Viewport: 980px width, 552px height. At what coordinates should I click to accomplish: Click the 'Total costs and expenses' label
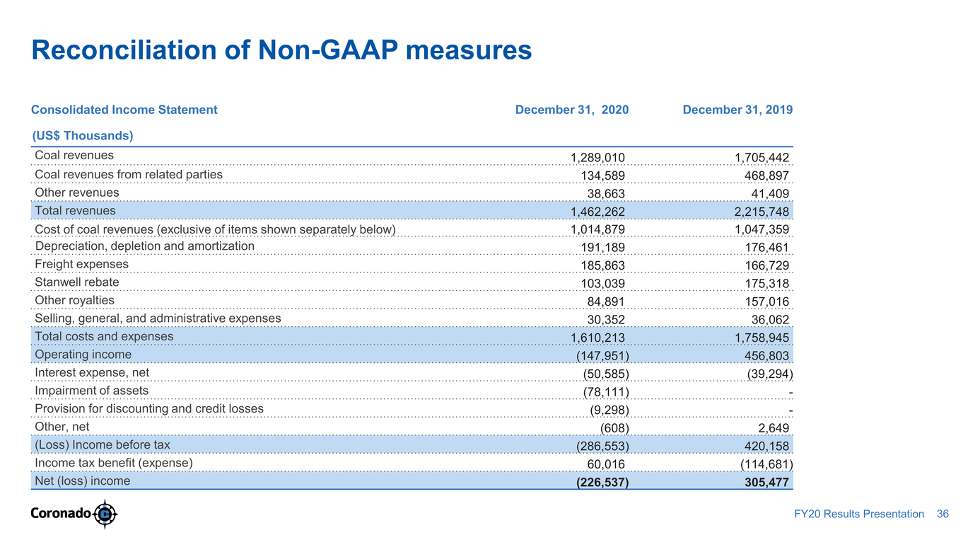[104, 336]
